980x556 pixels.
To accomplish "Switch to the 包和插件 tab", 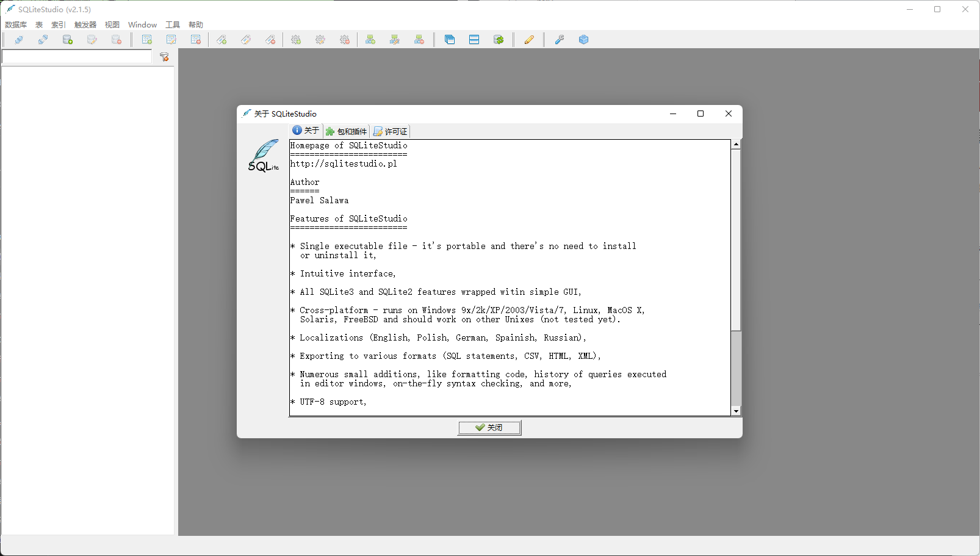I will (x=347, y=131).
